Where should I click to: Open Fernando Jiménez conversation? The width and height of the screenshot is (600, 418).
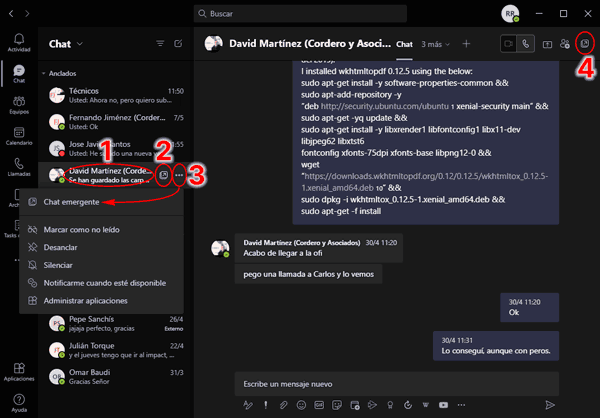tap(116, 122)
